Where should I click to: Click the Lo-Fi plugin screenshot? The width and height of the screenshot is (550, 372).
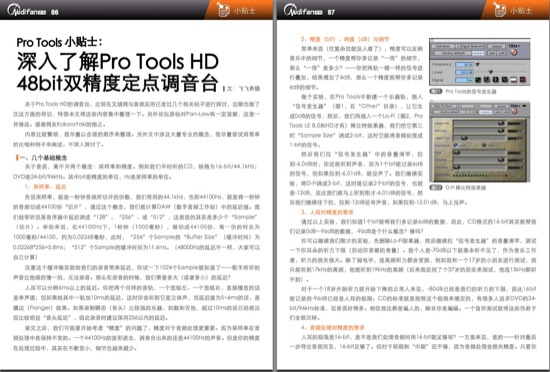(479, 142)
